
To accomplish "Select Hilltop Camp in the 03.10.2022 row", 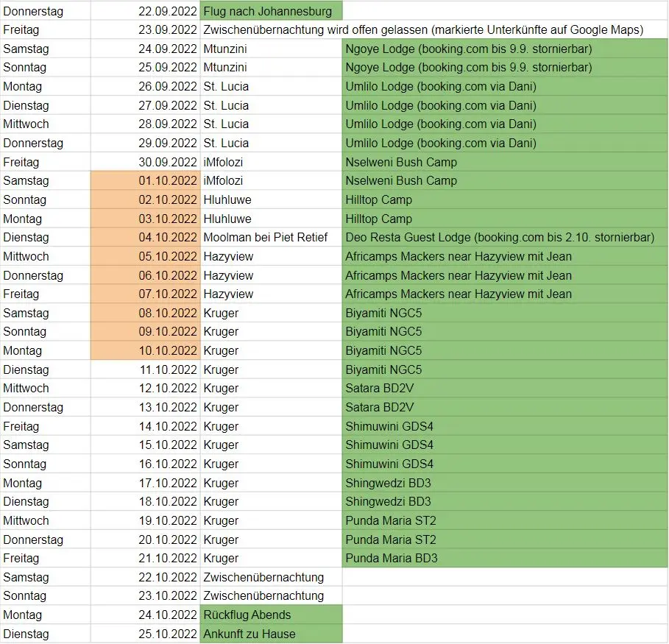I will pyautogui.click(x=505, y=219).
